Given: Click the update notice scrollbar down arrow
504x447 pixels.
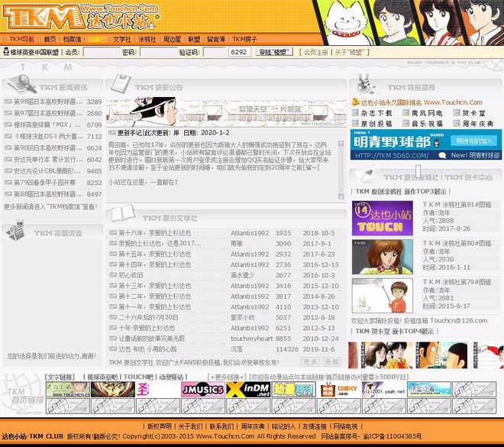Looking at the screenshot, I should point(341,196).
